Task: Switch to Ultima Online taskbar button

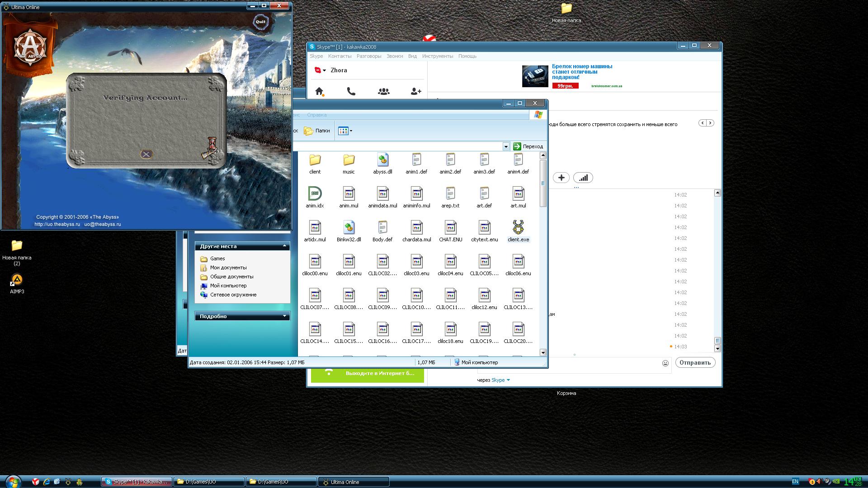Action: coord(354,482)
